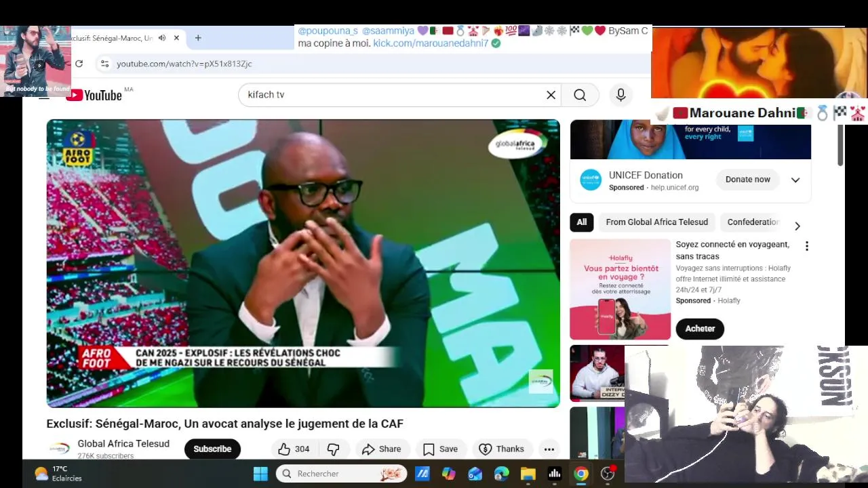The height and width of the screenshot is (488, 868).
Task: Expand the UNICEF ad chevron
Action: [795, 180]
